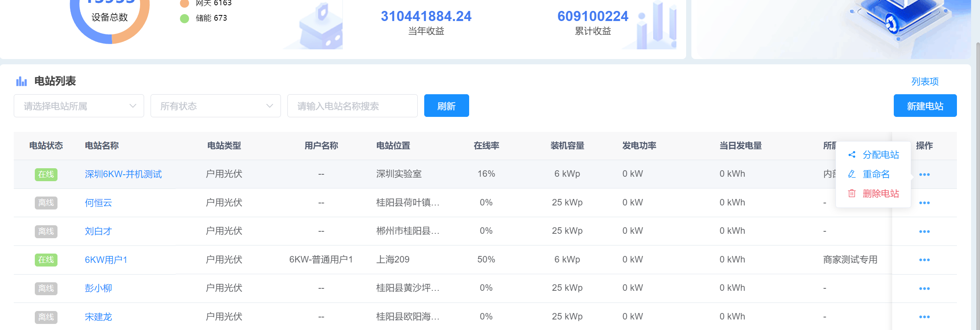Click the 新建电站 button
Screen dimensions: 980x330
925,106
